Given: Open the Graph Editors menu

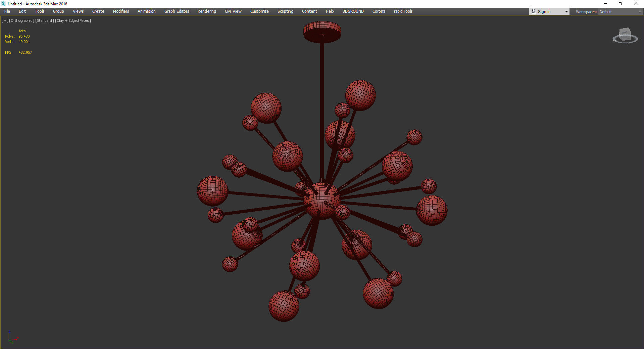Looking at the screenshot, I should tap(177, 11).
